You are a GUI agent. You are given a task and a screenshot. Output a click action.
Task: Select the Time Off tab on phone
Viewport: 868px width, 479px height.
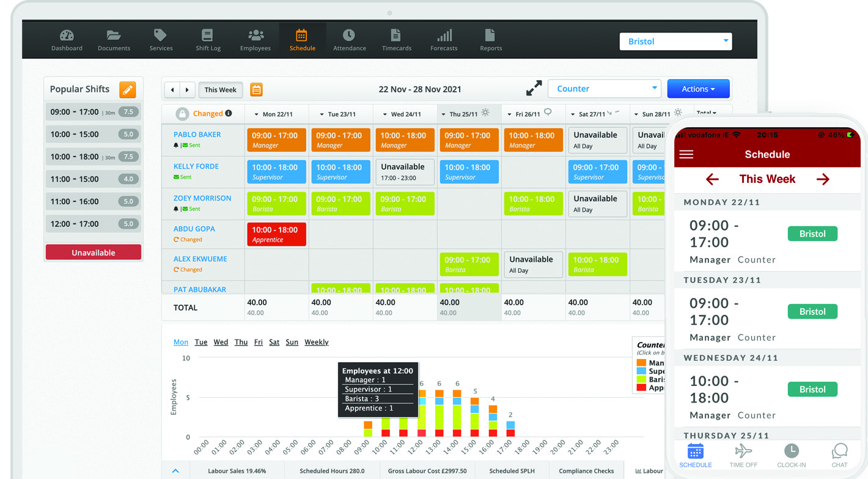[x=743, y=455]
